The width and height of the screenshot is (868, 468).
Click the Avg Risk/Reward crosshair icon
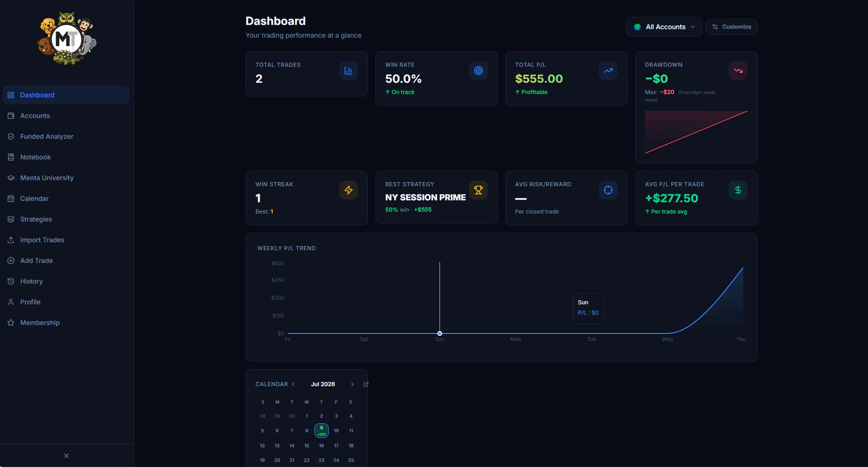point(608,190)
